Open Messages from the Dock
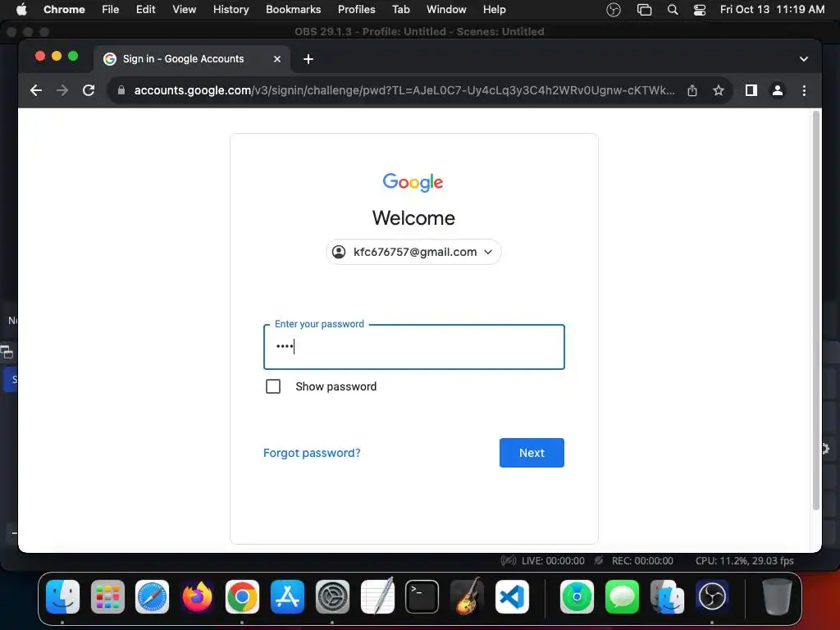The width and height of the screenshot is (840, 630). 622,596
